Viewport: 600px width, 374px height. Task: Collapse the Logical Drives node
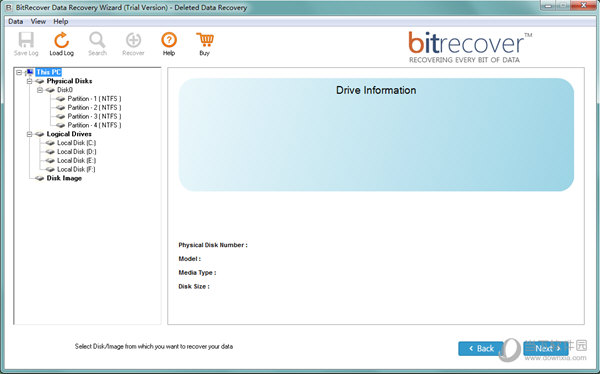[29, 134]
